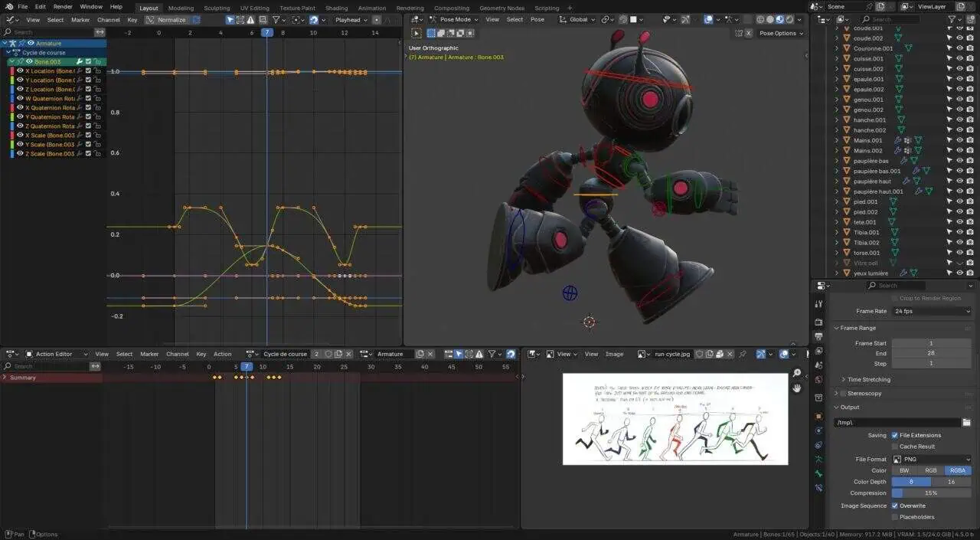
Task: Hide the X Location channel curve
Action: pos(21,71)
